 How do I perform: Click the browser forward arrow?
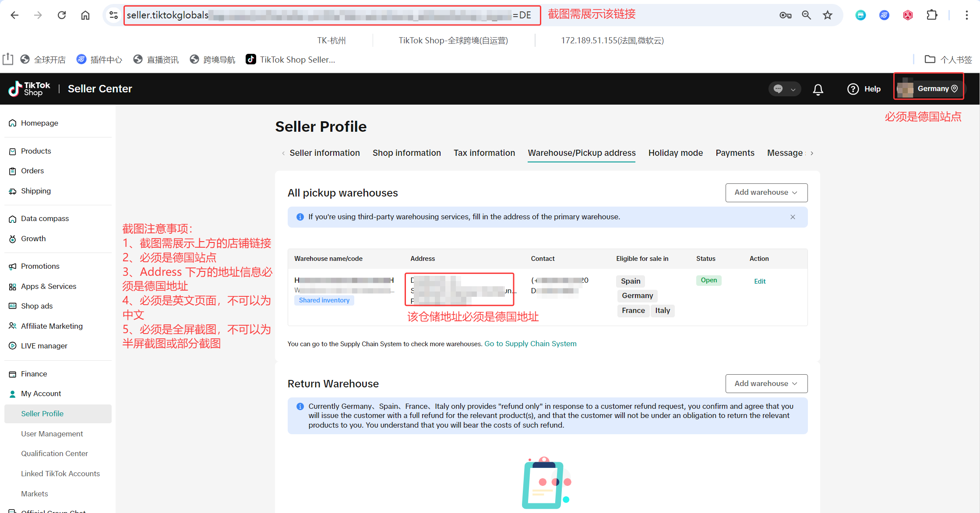pyautogui.click(x=38, y=15)
